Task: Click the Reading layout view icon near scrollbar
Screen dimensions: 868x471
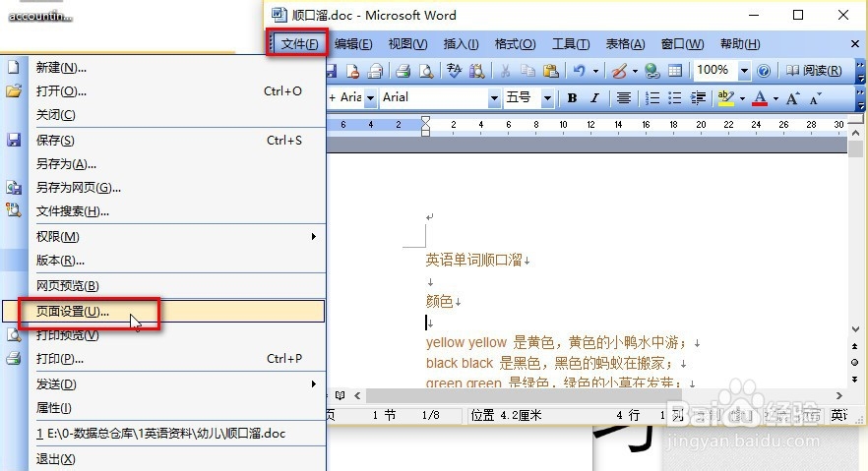Action: (340, 395)
